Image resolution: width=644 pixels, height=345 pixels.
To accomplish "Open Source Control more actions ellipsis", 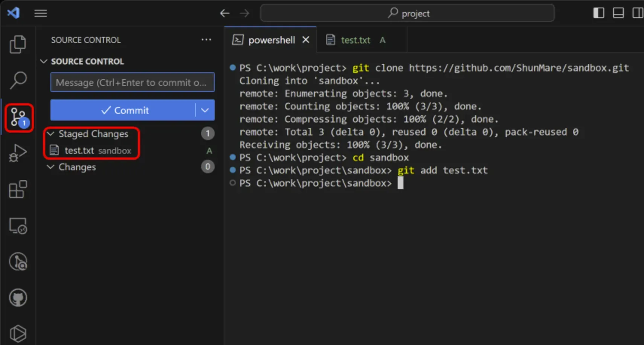I will click(206, 40).
